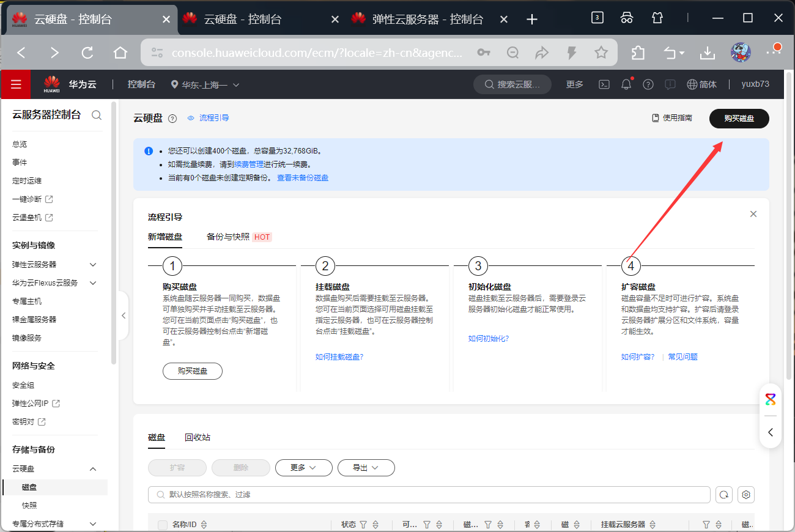795x532 pixels.
Task: Open the region selector 华东-上海一
Action: click(205, 84)
